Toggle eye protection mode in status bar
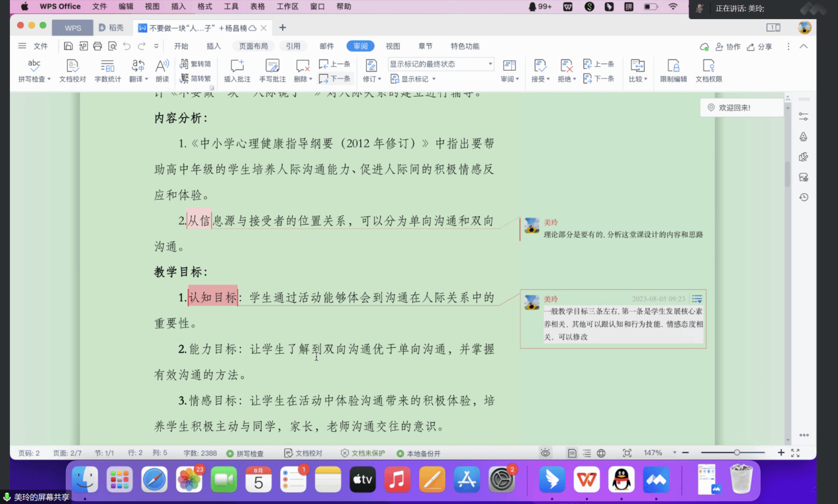838x504 pixels. coord(545,453)
